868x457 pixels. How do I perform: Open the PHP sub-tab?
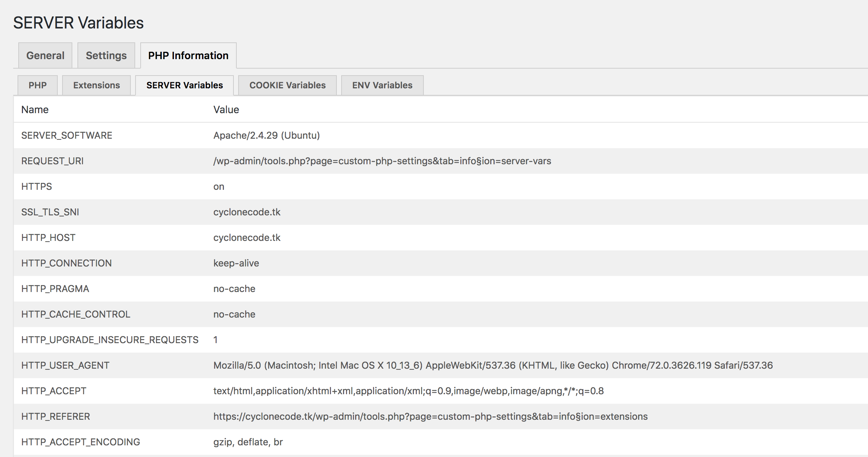tap(37, 85)
